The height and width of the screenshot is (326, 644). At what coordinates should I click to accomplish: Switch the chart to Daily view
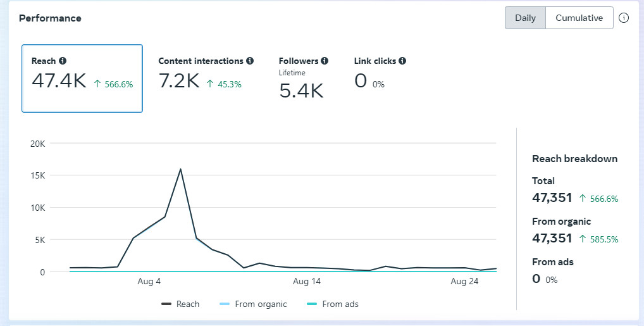pyautogui.click(x=525, y=18)
